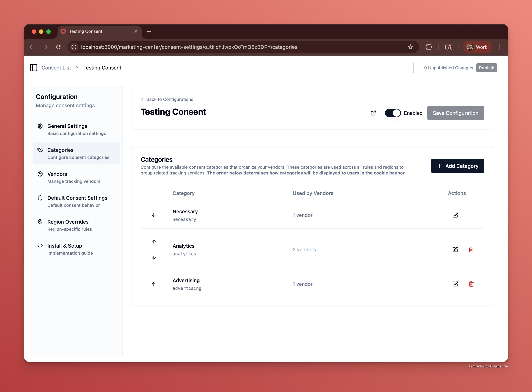
Task: Open external preview link icon
Action: (x=373, y=113)
